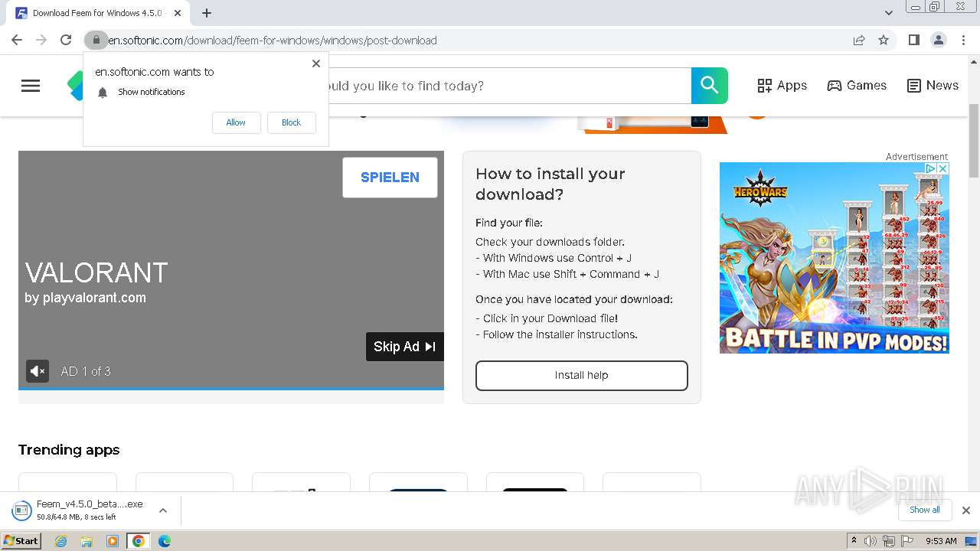Click the URL in address bar
980x551 pixels.
273,41
